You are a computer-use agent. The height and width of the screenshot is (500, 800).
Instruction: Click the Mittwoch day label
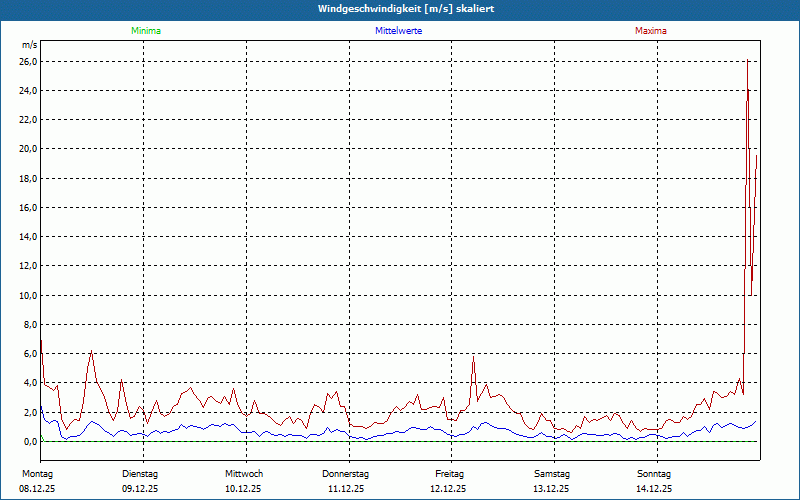pyautogui.click(x=244, y=473)
